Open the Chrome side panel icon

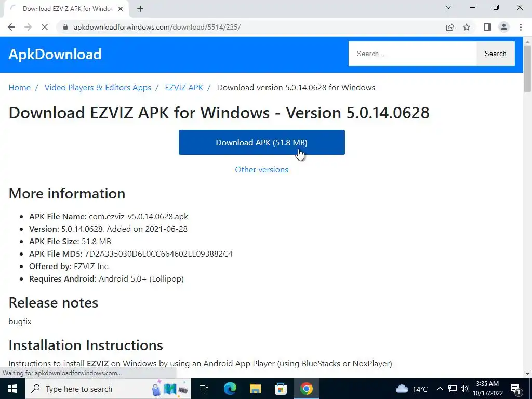tap(487, 27)
